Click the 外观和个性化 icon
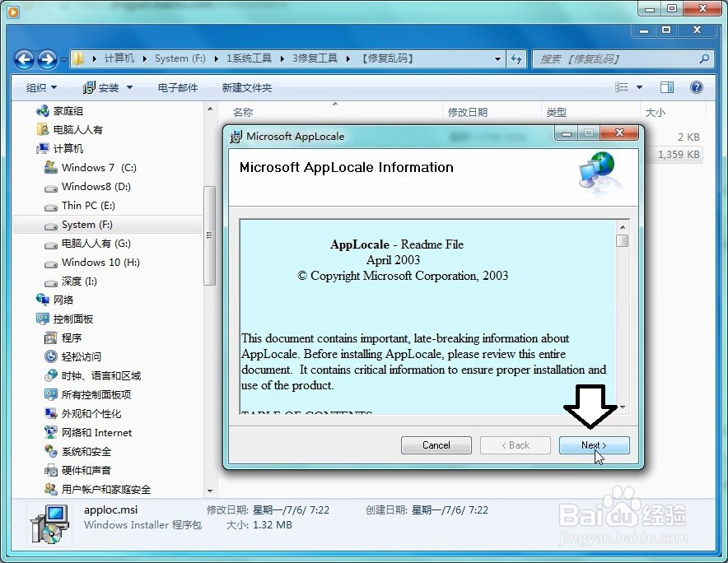The width and height of the screenshot is (728, 563). (x=50, y=413)
